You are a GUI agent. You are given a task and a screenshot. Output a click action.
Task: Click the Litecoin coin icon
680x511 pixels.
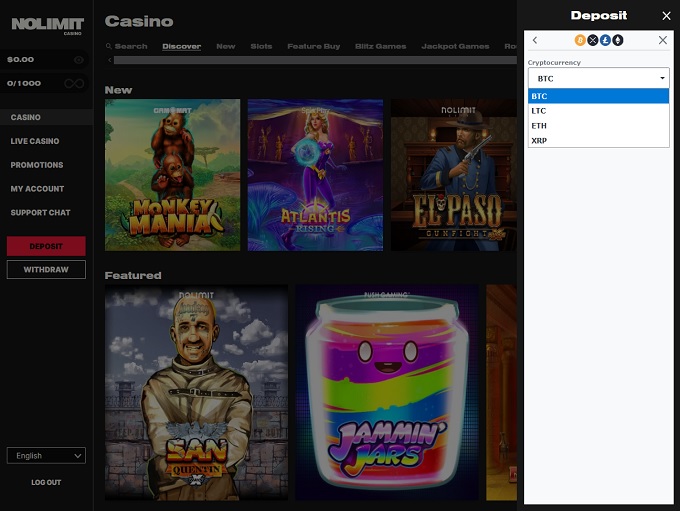click(605, 40)
